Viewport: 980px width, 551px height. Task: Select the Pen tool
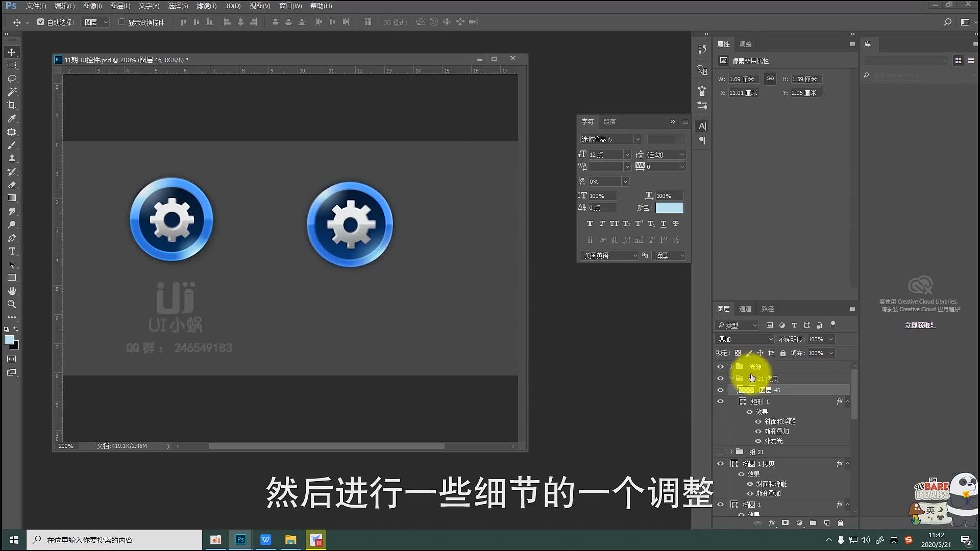(12, 238)
